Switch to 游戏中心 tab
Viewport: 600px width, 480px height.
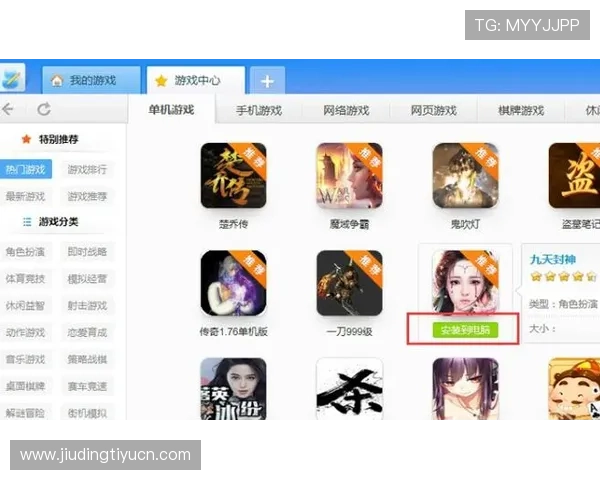196,80
